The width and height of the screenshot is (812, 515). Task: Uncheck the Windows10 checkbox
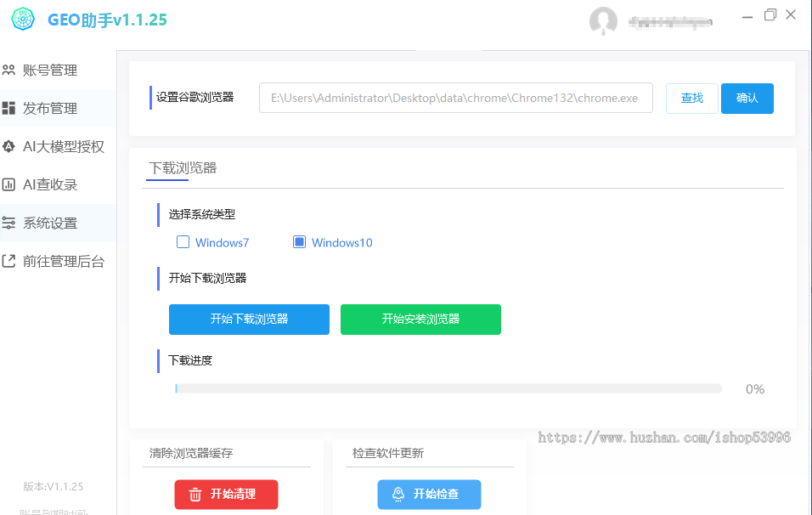click(x=299, y=241)
